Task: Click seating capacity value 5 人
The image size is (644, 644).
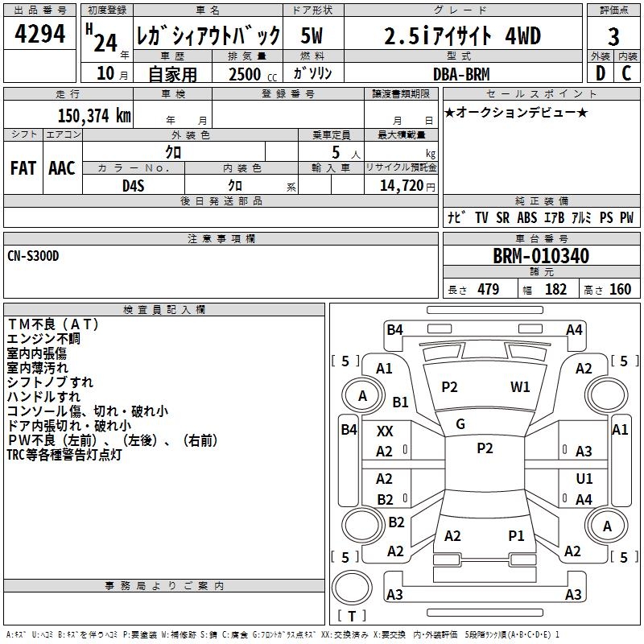Action: [346, 153]
